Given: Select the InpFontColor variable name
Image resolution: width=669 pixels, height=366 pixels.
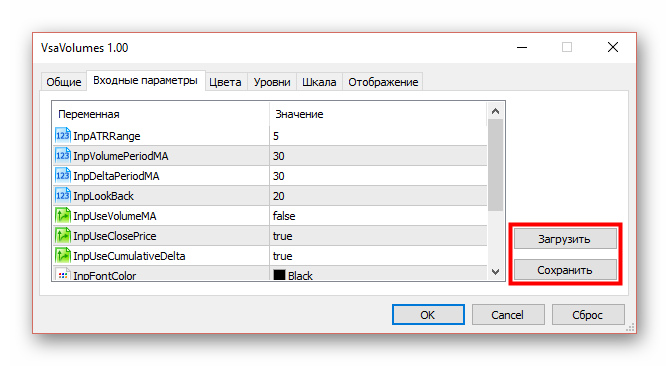Looking at the screenshot, I should pyautogui.click(x=105, y=276).
